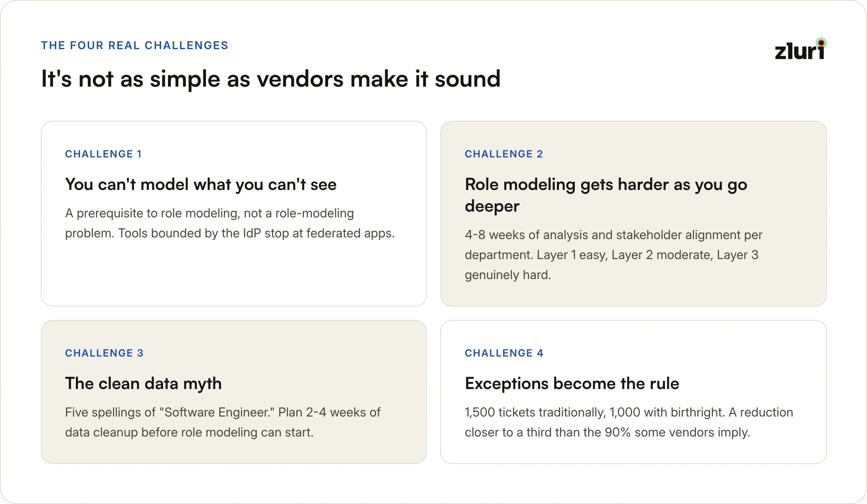Click heading 'You can't model what you can't see'
Viewport: 867px width, 504px height.
201,185
